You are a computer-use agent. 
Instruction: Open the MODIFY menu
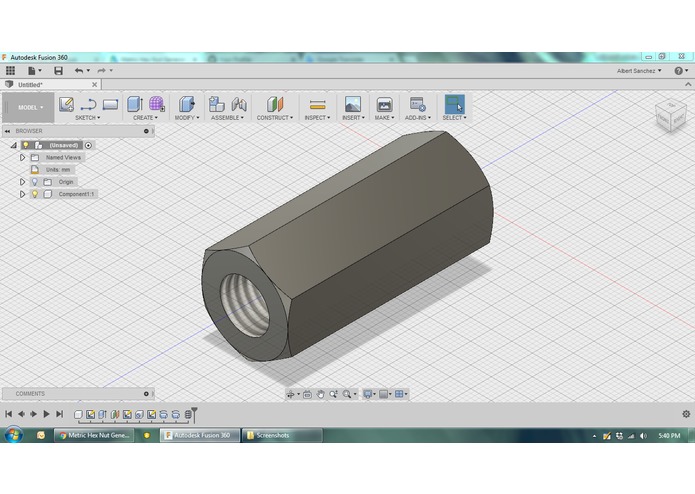[x=187, y=118]
